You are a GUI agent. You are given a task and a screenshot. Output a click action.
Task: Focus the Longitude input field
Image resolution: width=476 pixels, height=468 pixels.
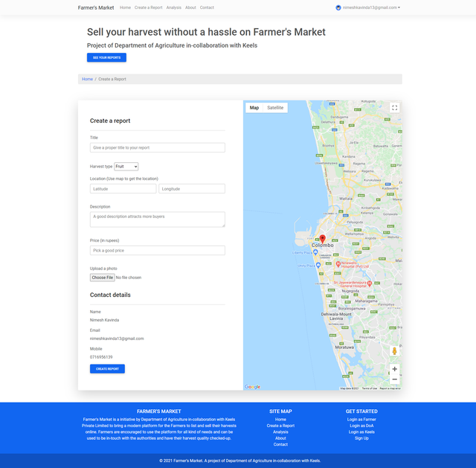click(x=192, y=188)
